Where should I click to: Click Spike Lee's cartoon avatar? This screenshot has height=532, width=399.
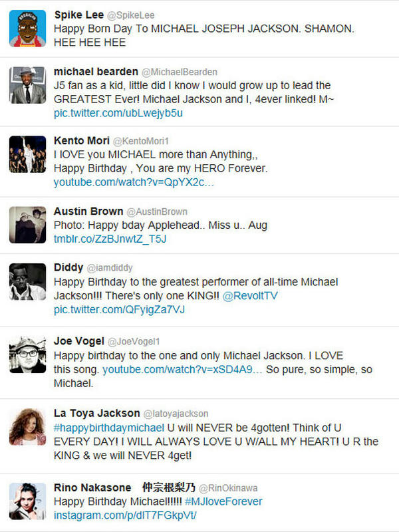(28, 29)
